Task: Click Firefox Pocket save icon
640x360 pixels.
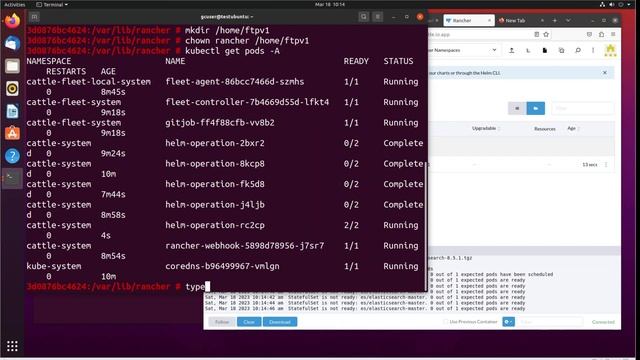Action: pos(589,35)
